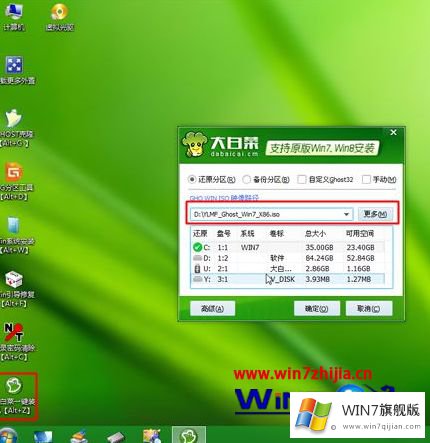The width and height of the screenshot is (430, 443).
Task: Click the 取消(C) cancel button
Action: click(369, 309)
